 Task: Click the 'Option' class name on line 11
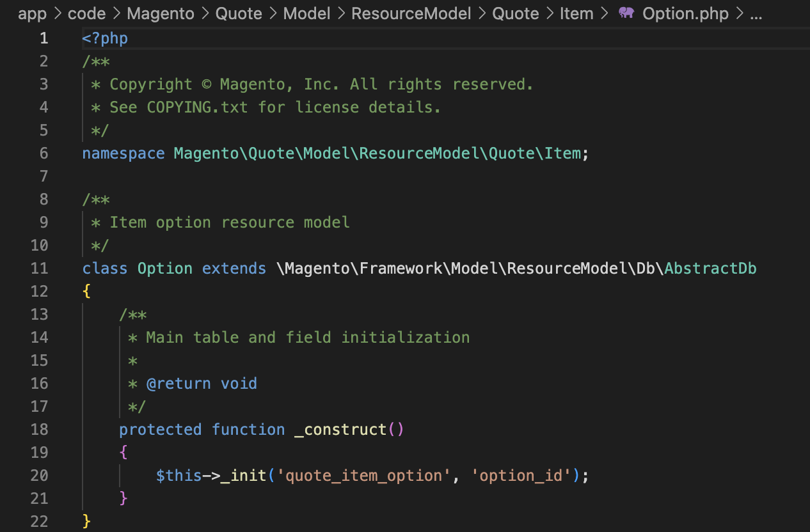point(165,269)
